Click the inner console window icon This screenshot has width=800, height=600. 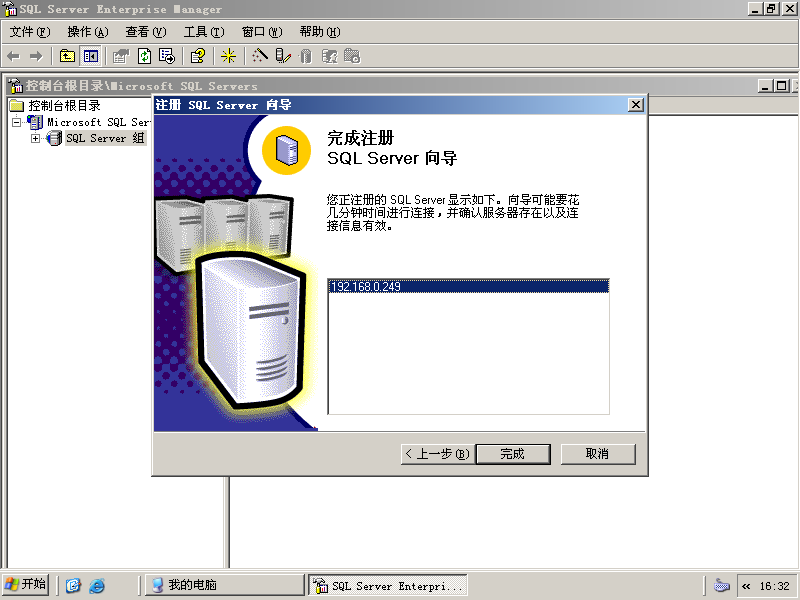point(16,86)
